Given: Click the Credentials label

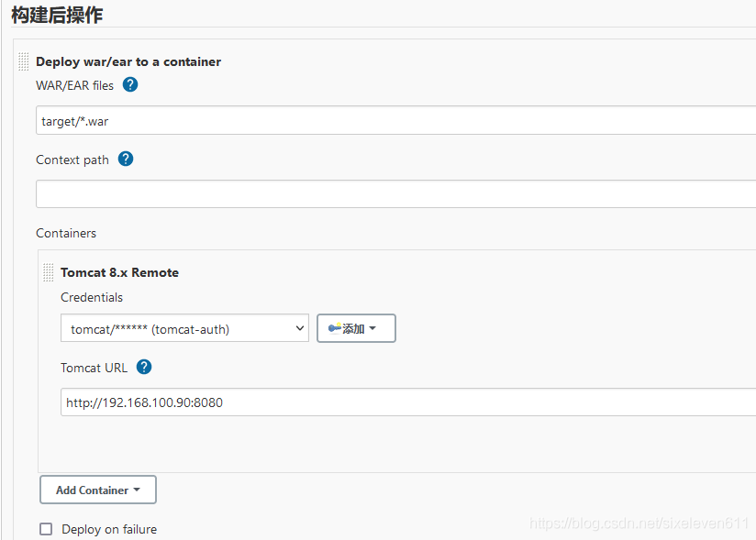Looking at the screenshot, I should [92, 297].
